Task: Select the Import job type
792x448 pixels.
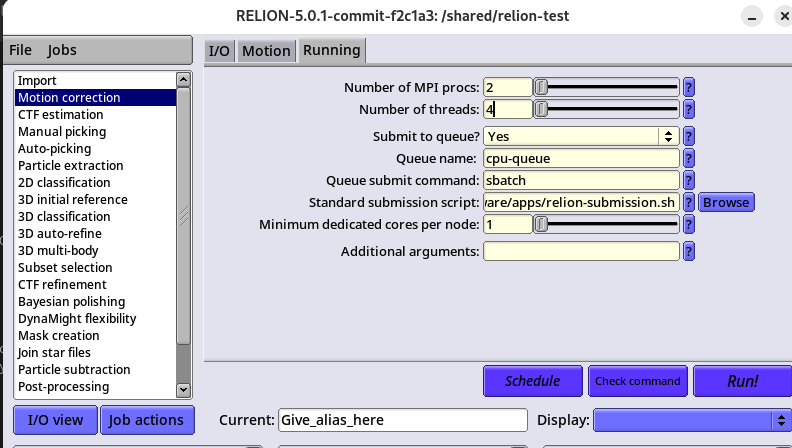Action: tap(96, 81)
